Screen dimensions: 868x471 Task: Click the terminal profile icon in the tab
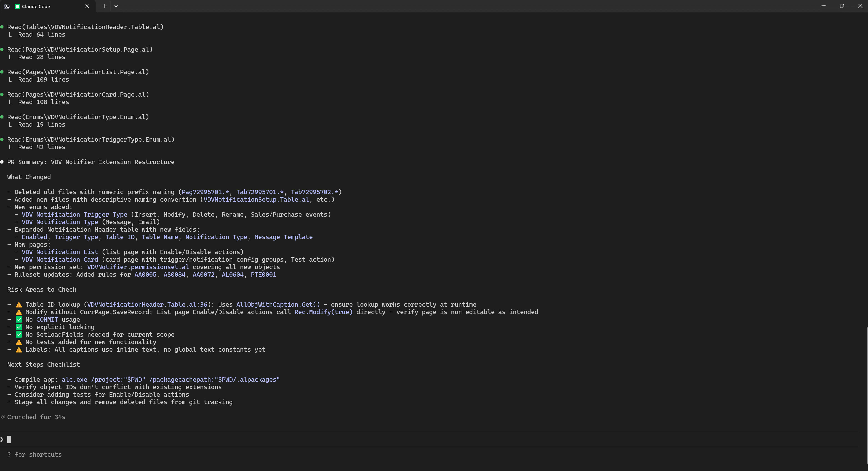7,6
